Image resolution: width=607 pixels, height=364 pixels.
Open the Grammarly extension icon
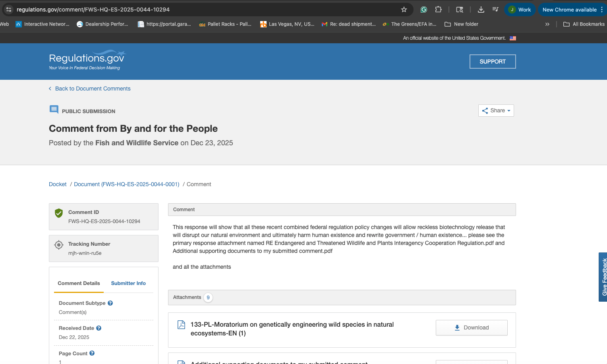point(424,10)
